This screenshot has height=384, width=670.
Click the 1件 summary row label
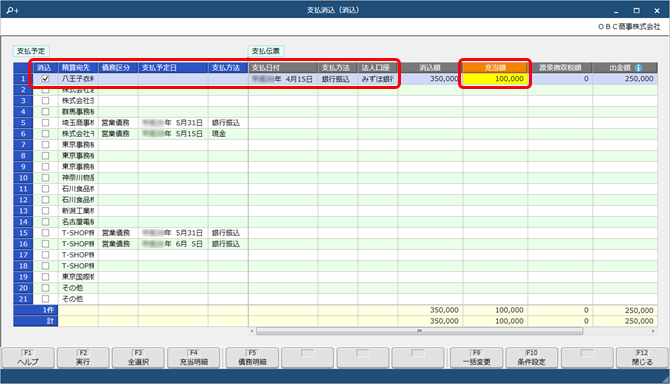click(x=36, y=310)
